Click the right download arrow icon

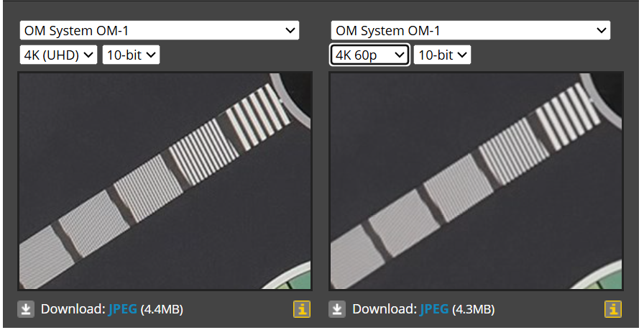click(337, 309)
